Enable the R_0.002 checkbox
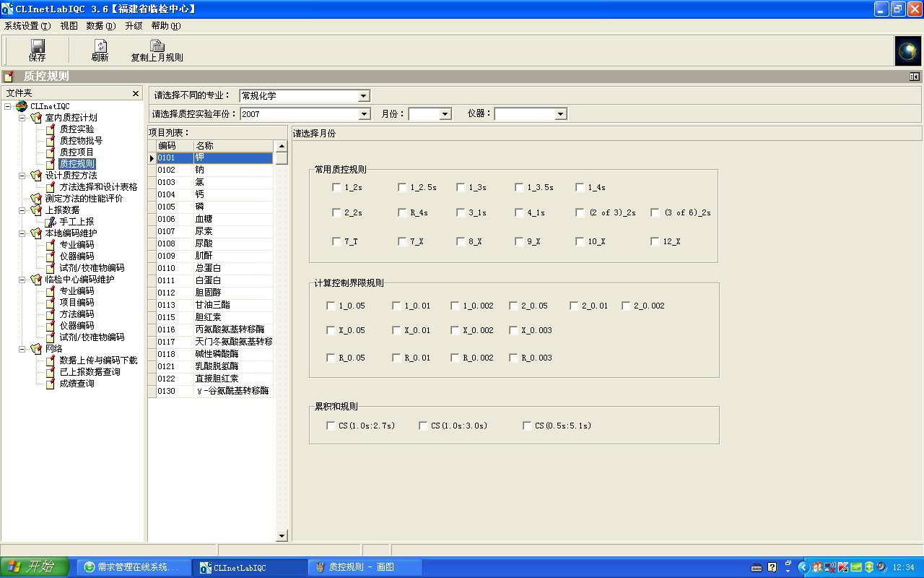Image resolution: width=924 pixels, height=578 pixels. coord(455,358)
